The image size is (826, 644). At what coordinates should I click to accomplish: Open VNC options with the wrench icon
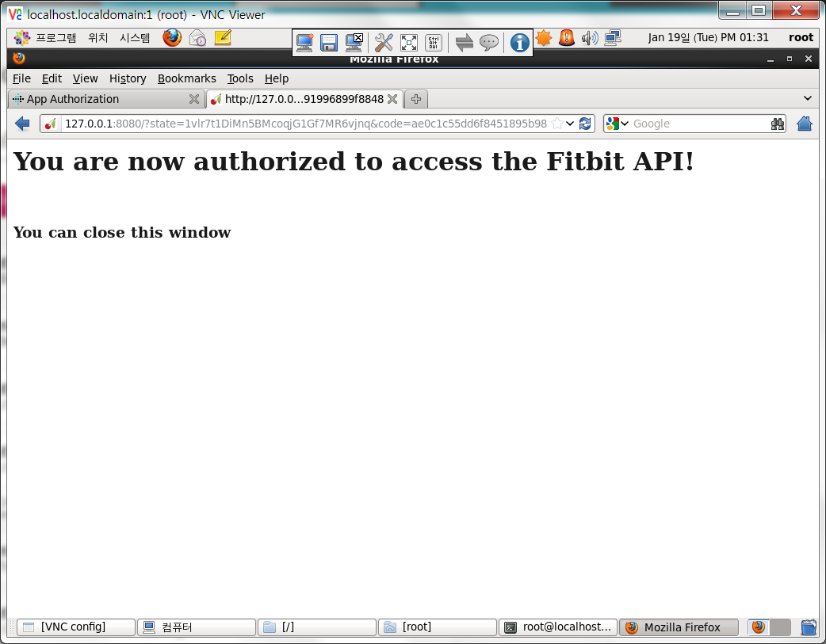coord(384,43)
